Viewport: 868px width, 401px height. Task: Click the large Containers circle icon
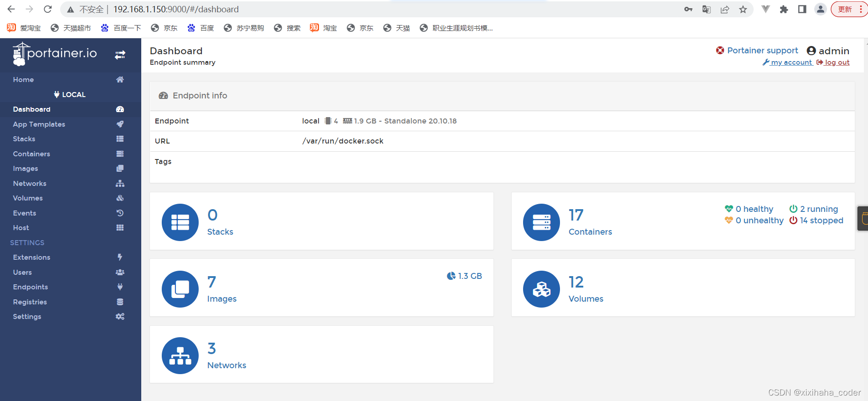coord(541,222)
